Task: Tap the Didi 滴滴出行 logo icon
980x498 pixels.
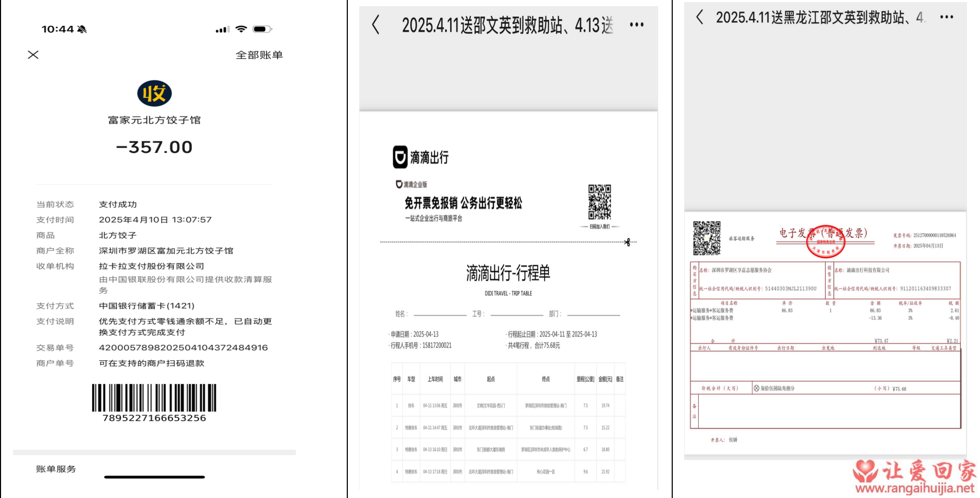Action: [400, 157]
